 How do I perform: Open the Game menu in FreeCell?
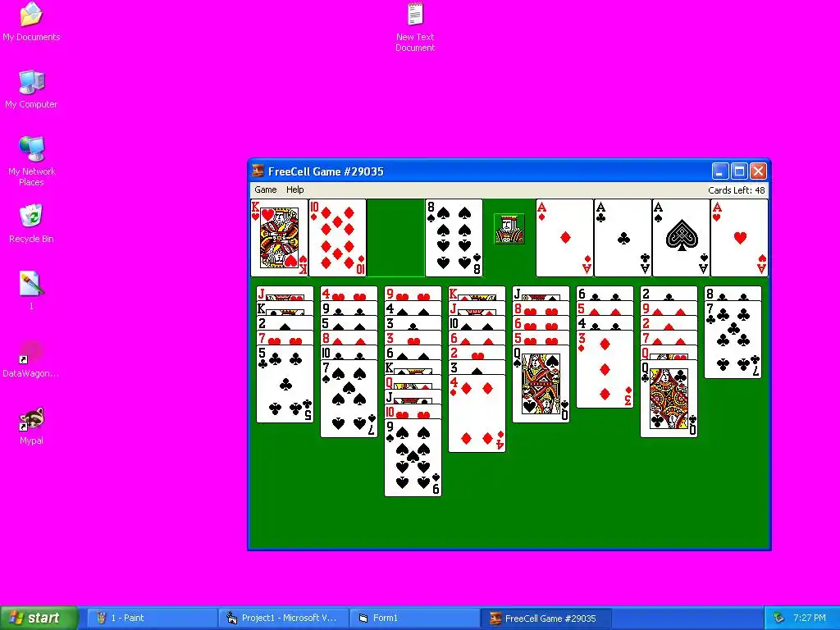(x=265, y=189)
